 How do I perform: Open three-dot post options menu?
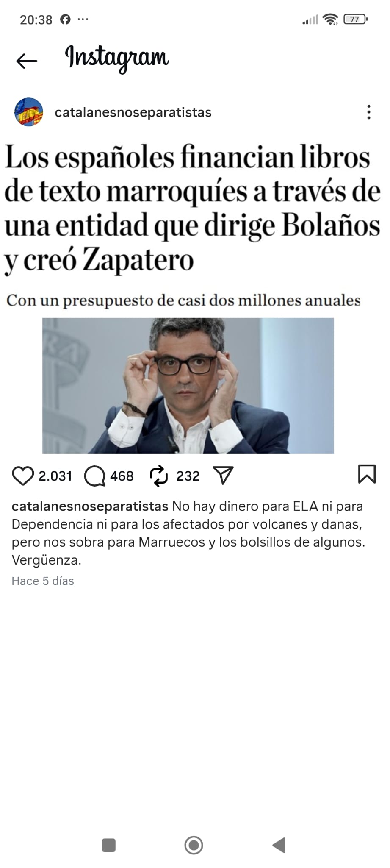[369, 112]
